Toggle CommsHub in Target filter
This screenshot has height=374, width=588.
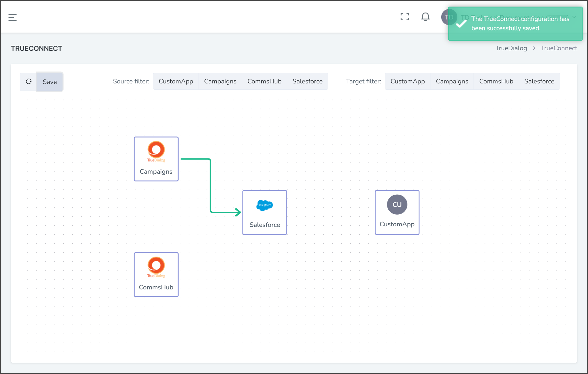pyautogui.click(x=496, y=81)
